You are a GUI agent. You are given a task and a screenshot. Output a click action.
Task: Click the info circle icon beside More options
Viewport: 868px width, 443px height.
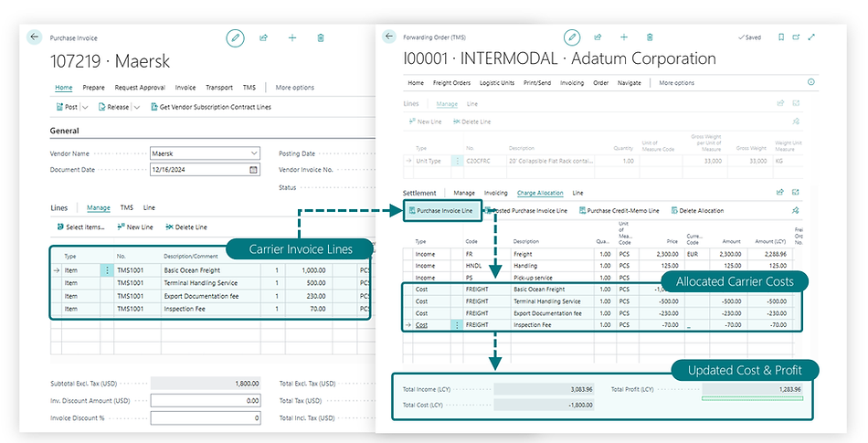click(x=811, y=82)
